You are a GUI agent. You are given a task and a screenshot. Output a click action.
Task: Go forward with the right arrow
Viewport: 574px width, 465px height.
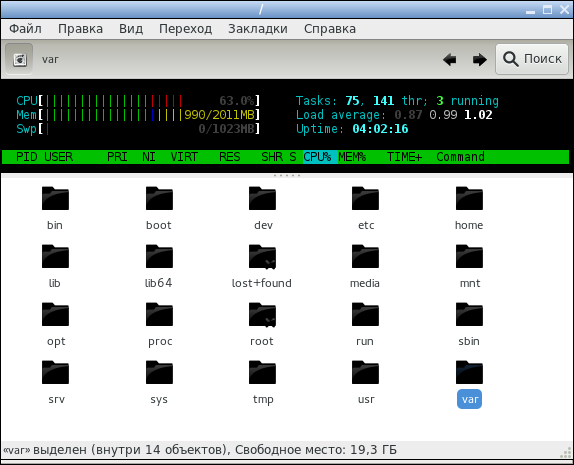[480, 59]
